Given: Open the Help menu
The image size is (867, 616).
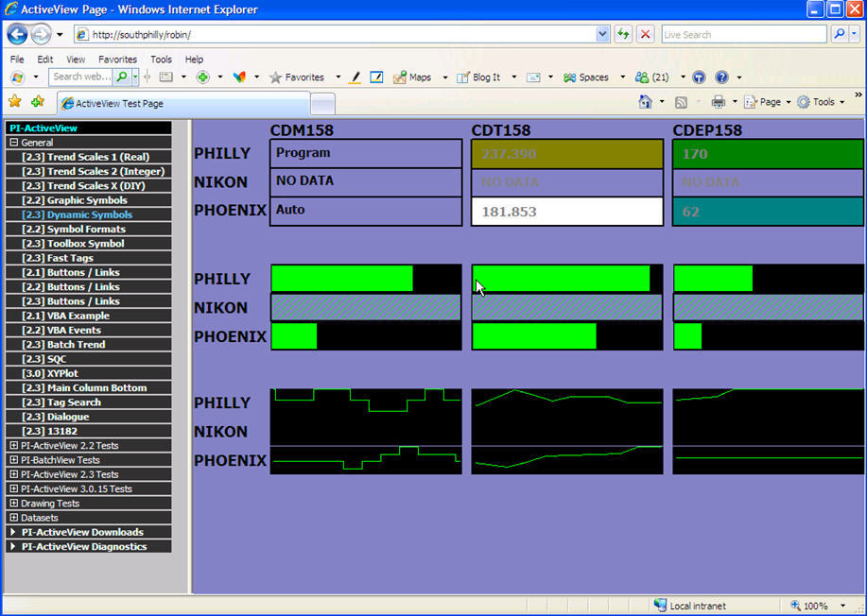Looking at the screenshot, I should 194,60.
